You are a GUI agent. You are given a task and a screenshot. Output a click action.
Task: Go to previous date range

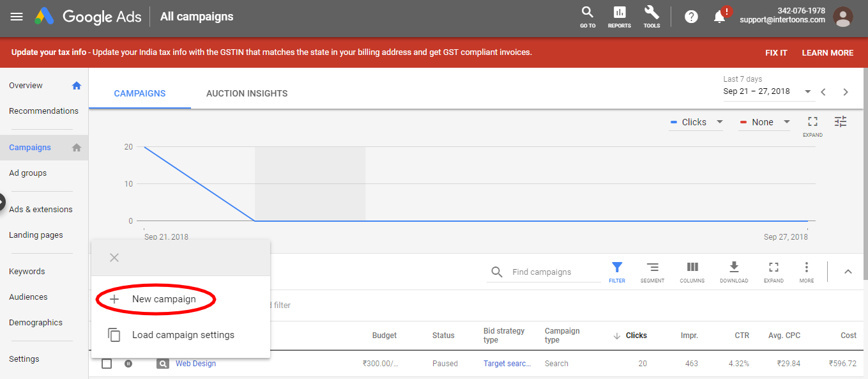pyautogui.click(x=823, y=92)
